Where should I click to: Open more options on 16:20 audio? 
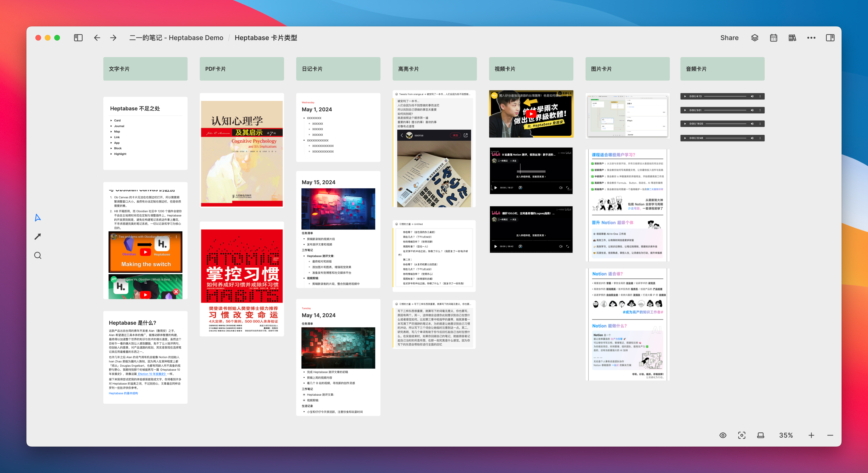pos(760,124)
